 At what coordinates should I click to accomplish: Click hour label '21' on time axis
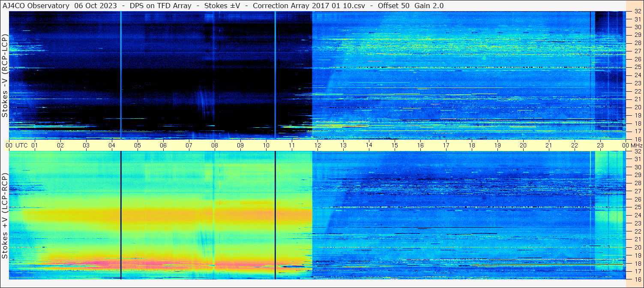[x=549, y=145]
